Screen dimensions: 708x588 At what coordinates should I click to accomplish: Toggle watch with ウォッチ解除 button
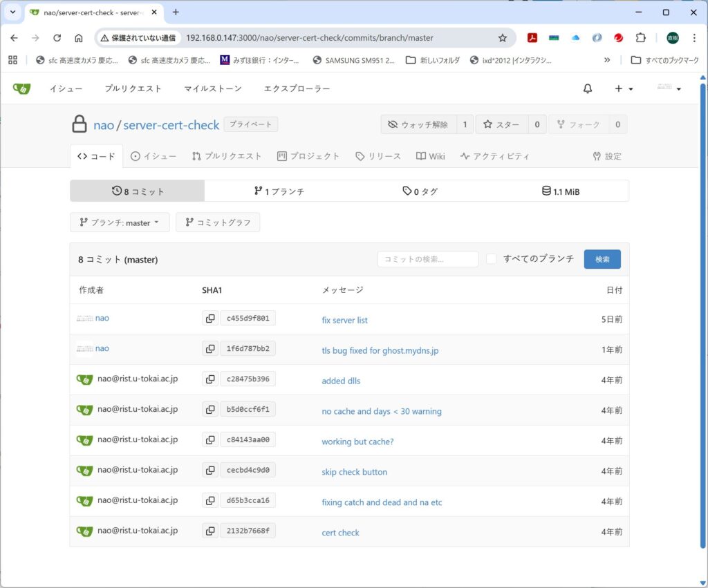[418, 124]
